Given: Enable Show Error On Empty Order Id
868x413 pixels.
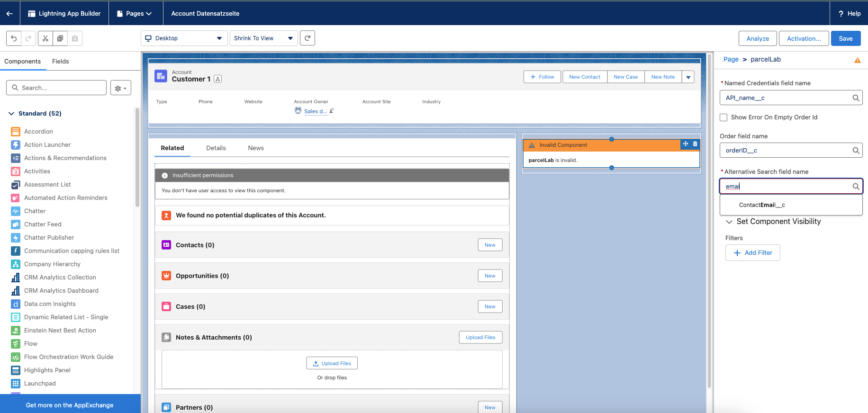Looking at the screenshot, I should [x=723, y=117].
